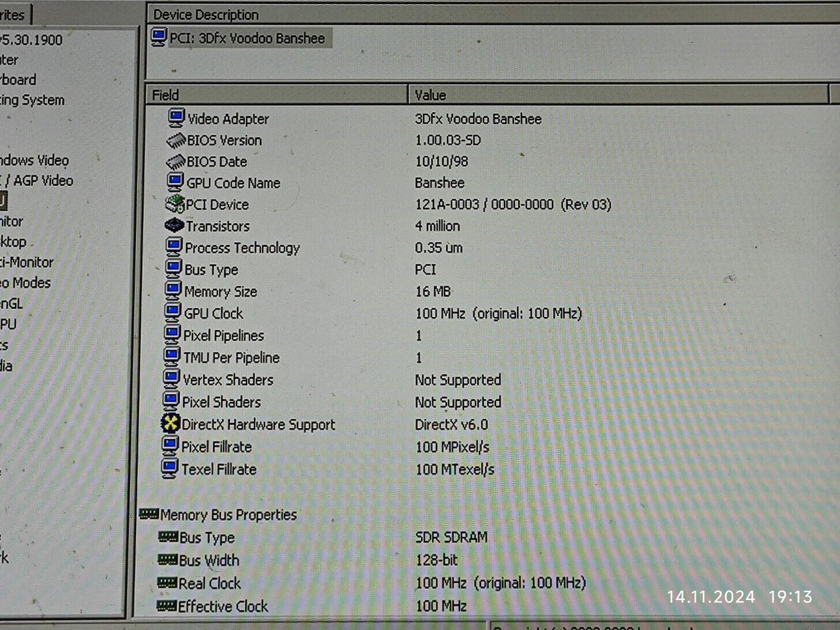
Task: Select the DirectX v6.0 value
Action: pos(451,425)
